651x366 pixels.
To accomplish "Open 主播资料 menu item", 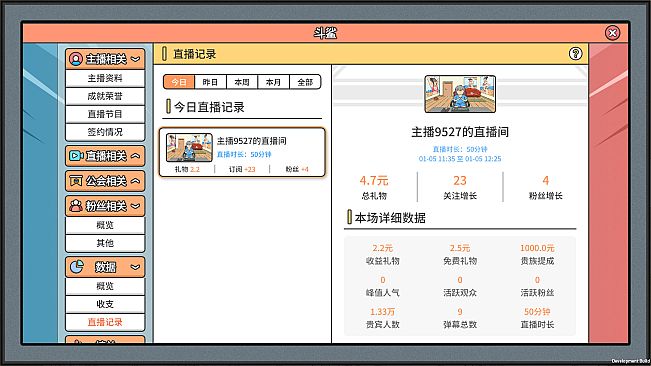I will click(x=105, y=78).
